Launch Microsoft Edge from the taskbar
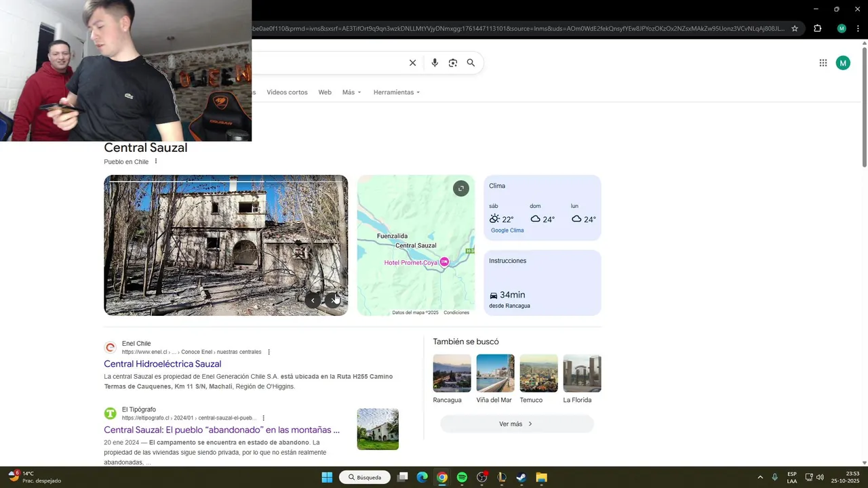 pos(422,477)
